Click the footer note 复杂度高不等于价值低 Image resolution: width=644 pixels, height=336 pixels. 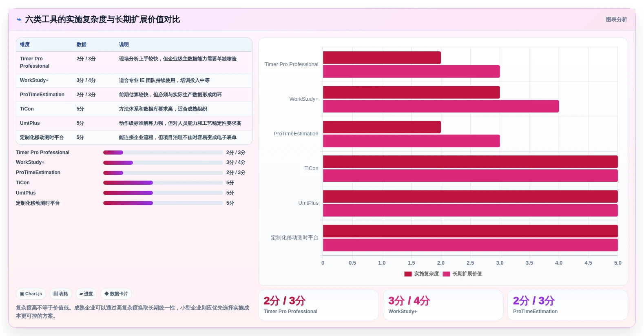[x=133, y=312]
